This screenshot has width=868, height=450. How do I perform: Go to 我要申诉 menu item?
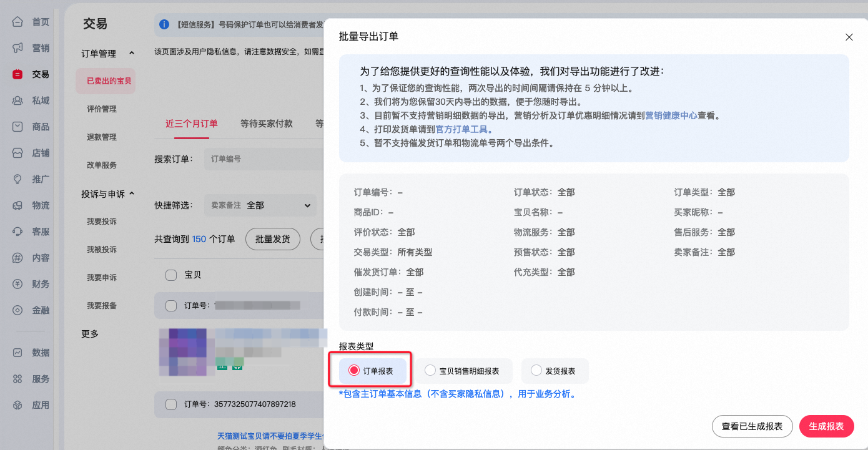102,278
